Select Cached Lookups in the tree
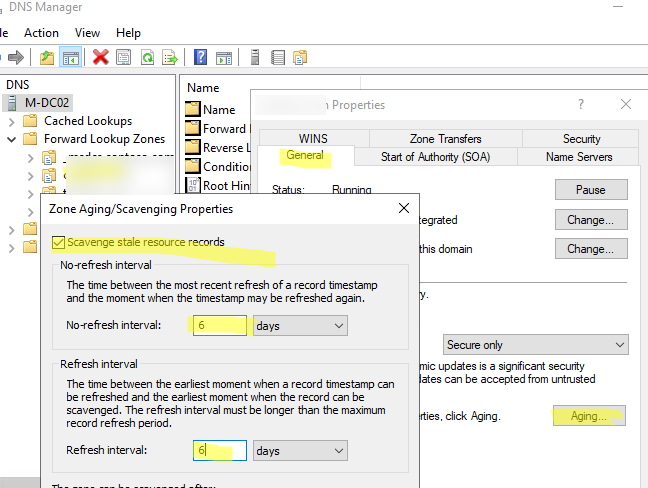 [88, 121]
